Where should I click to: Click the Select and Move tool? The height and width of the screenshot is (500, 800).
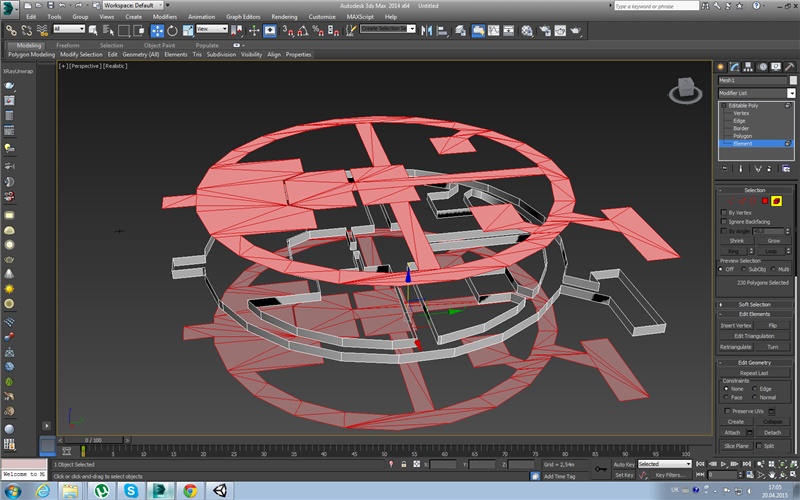(x=157, y=29)
